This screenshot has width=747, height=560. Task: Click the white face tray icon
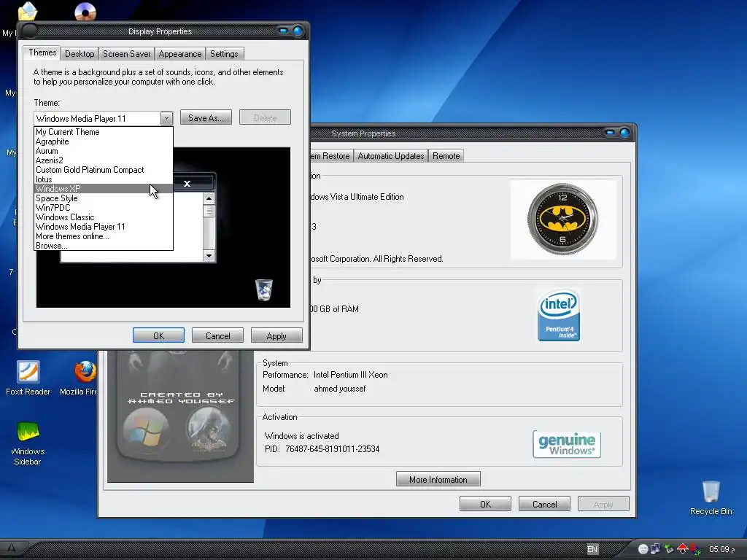[643, 549]
